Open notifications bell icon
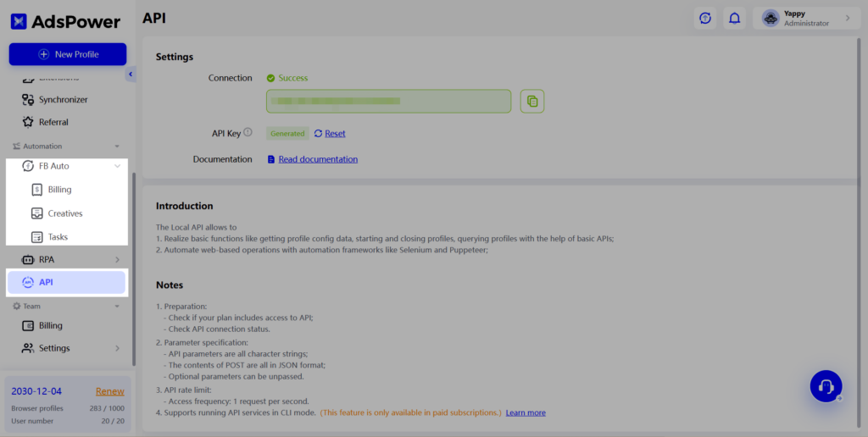This screenshot has width=868, height=437. (x=735, y=19)
